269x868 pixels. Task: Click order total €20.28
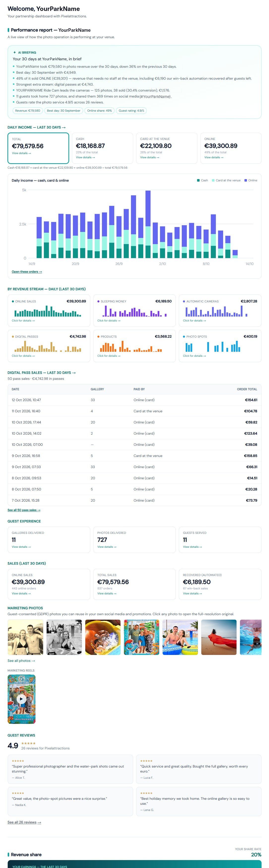(x=251, y=489)
